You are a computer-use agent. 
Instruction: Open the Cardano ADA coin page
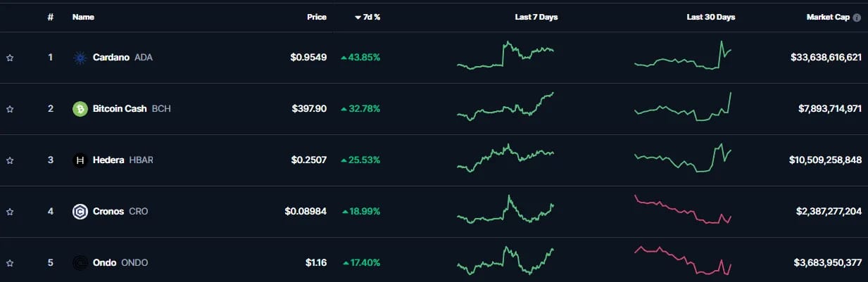coord(122,58)
